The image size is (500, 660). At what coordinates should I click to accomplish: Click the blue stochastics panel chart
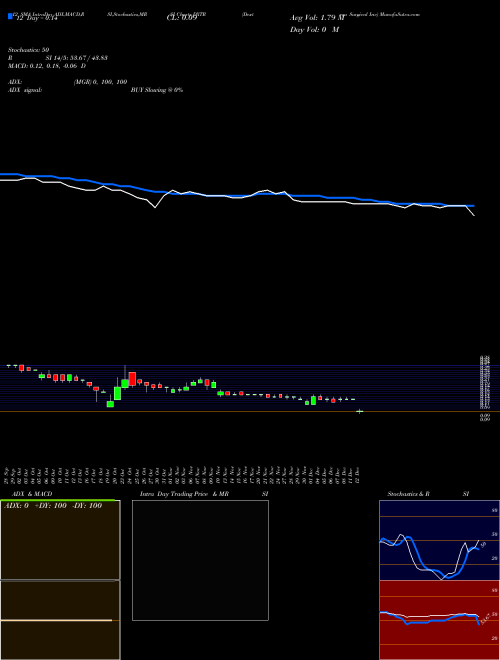439,540
